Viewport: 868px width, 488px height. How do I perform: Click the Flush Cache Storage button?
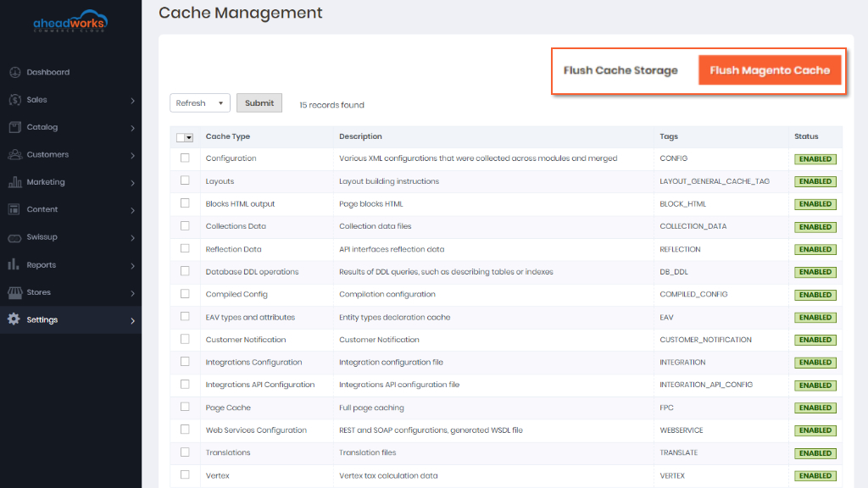pos(620,70)
